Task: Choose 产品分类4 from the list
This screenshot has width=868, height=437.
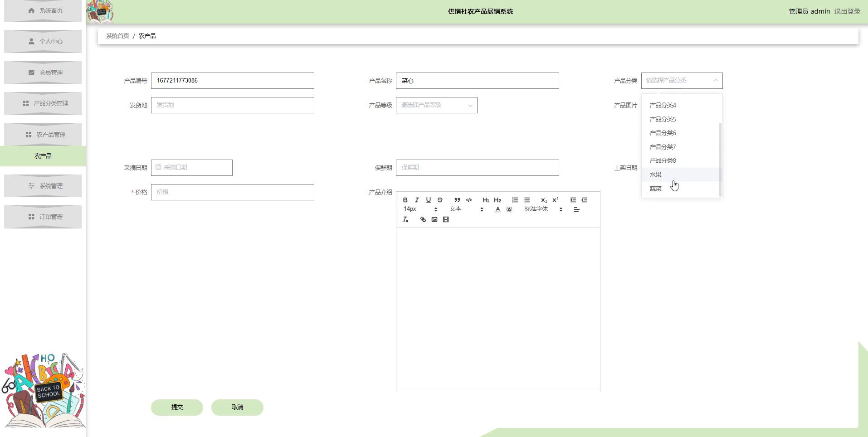Action: click(x=681, y=105)
